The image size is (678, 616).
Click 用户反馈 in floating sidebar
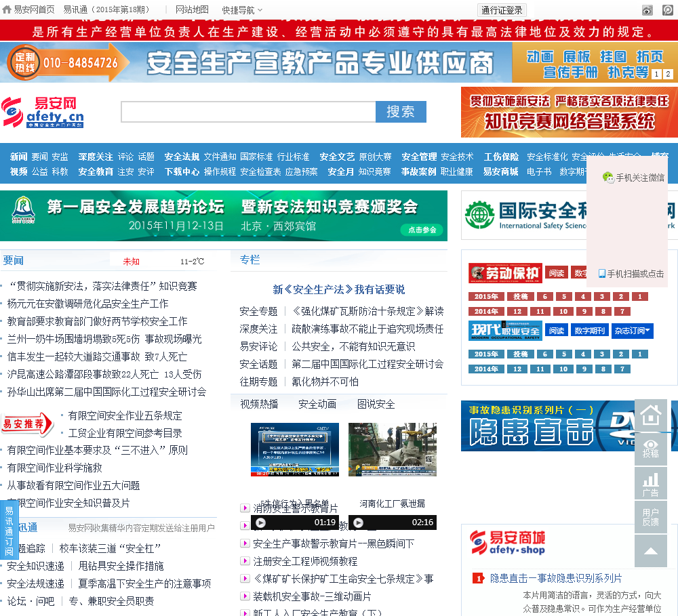650,517
